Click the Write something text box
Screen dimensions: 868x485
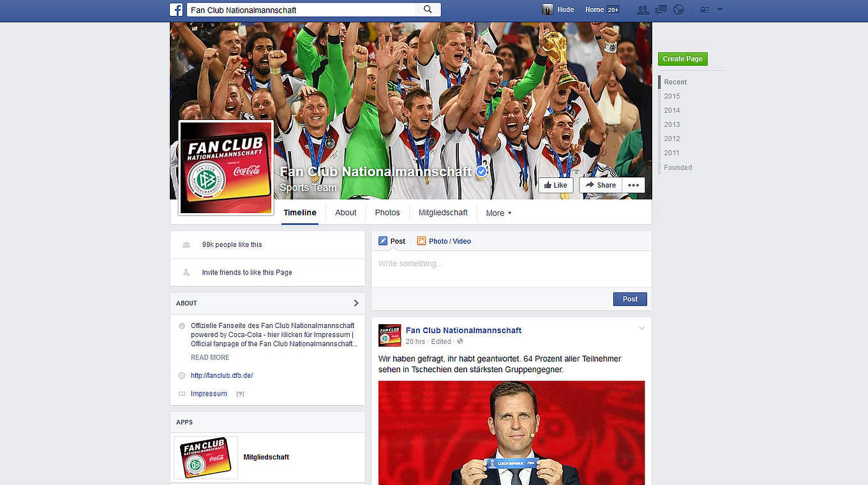click(x=511, y=269)
